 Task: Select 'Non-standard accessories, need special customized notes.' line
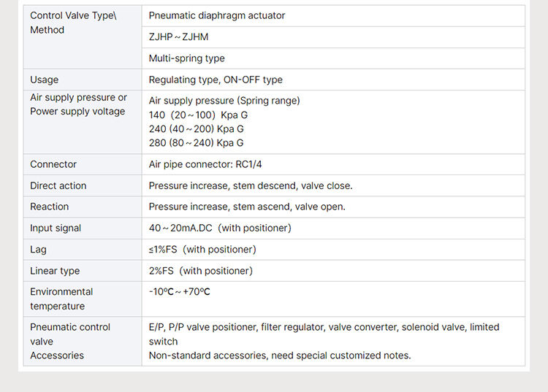tap(280, 356)
